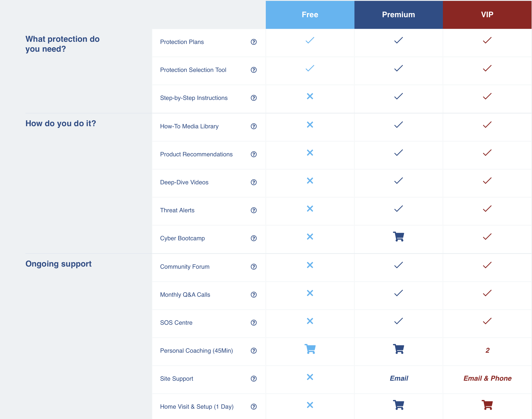The height and width of the screenshot is (419, 532).
Task: Click the Community Forum feature label
Action: coord(185,267)
